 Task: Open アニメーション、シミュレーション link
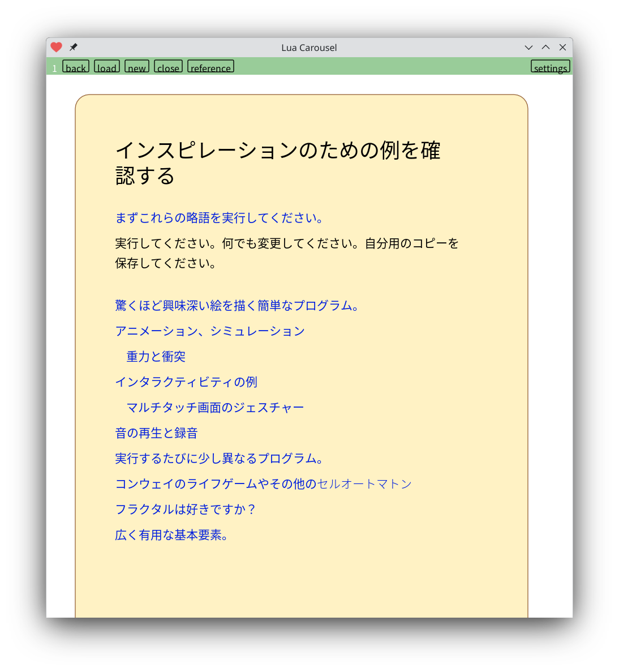tap(210, 331)
